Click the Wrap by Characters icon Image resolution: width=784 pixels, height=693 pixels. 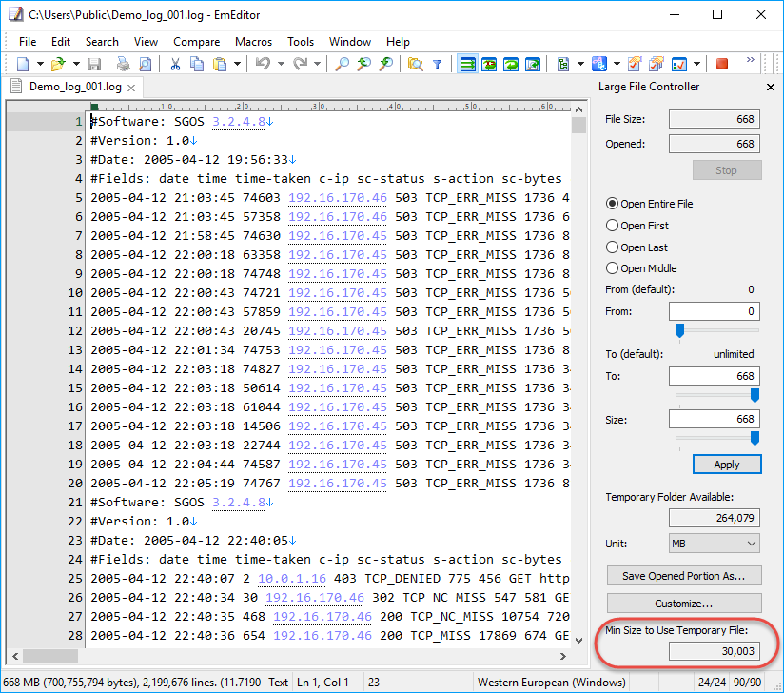pos(489,64)
